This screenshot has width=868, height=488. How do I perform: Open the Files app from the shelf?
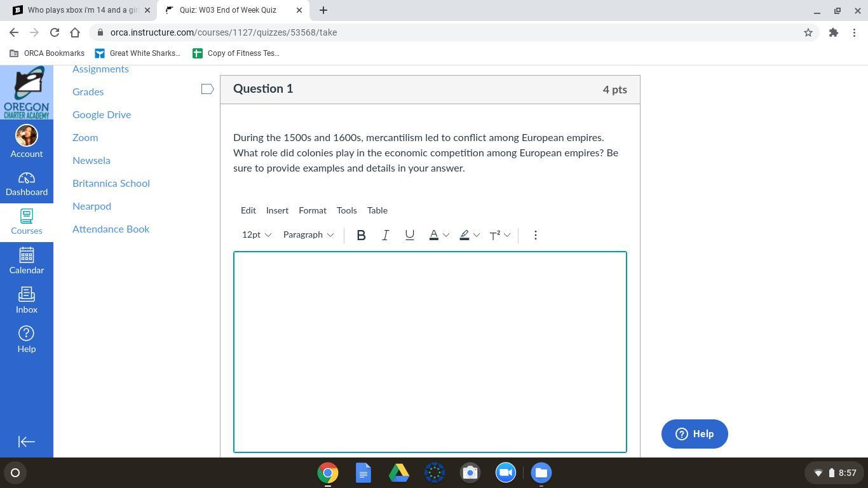coord(541,473)
